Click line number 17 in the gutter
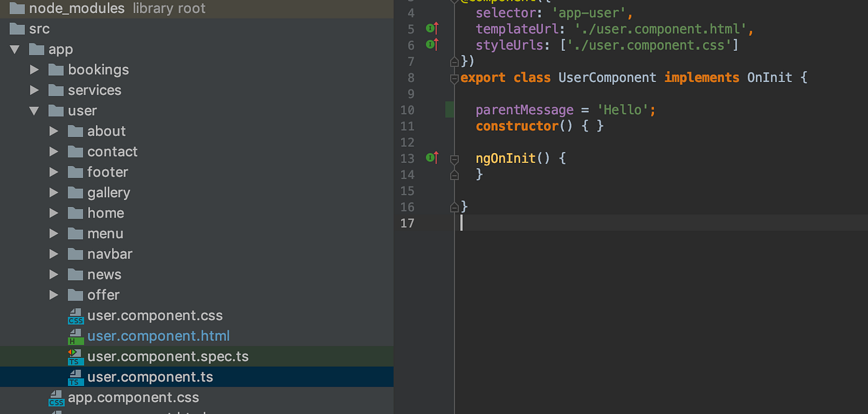The width and height of the screenshot is (868, 414). (407, 223)
